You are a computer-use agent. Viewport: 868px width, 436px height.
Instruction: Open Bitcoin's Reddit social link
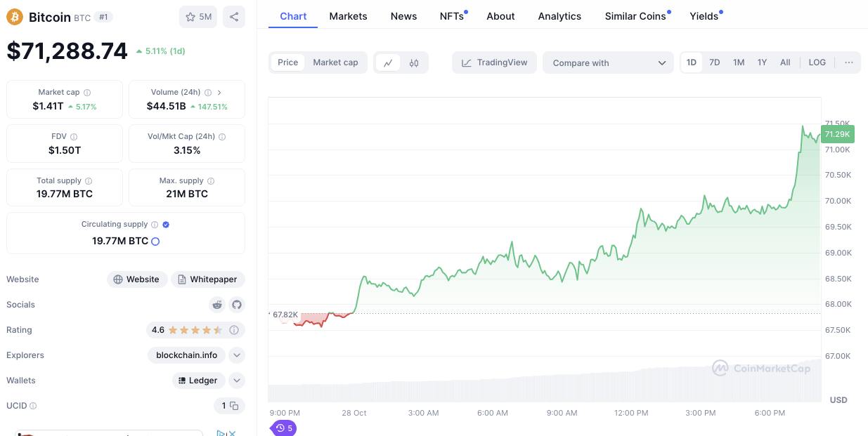point(217,305)
